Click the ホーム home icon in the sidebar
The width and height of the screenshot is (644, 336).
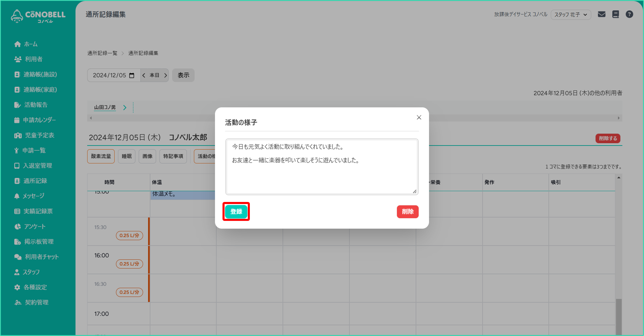pos(17,44)
